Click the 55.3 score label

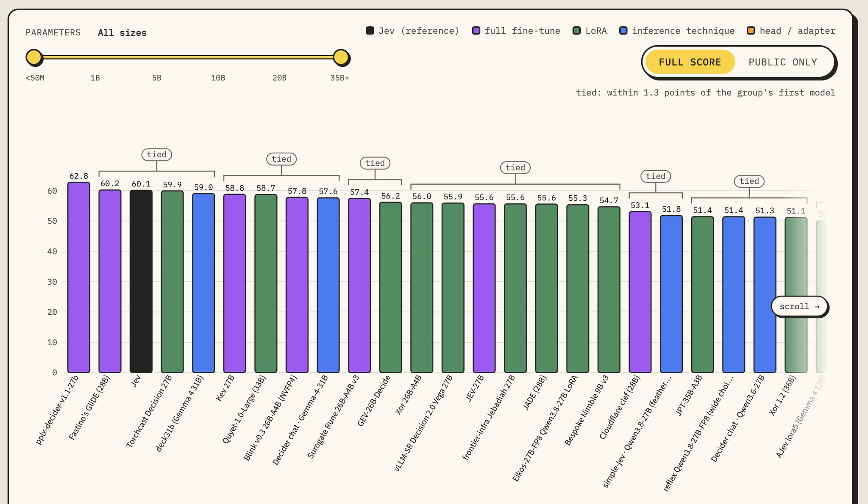pyautogui.click(x=578, y=198)
